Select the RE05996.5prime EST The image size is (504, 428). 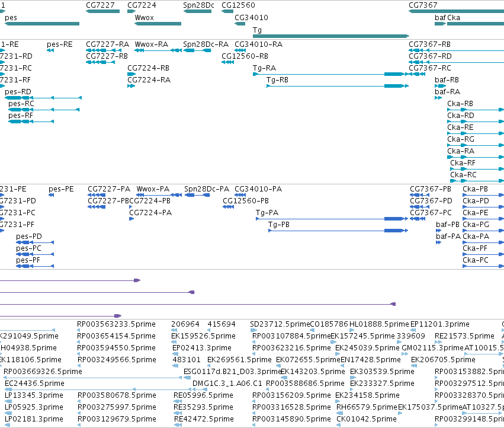click(x=178, y=401)
